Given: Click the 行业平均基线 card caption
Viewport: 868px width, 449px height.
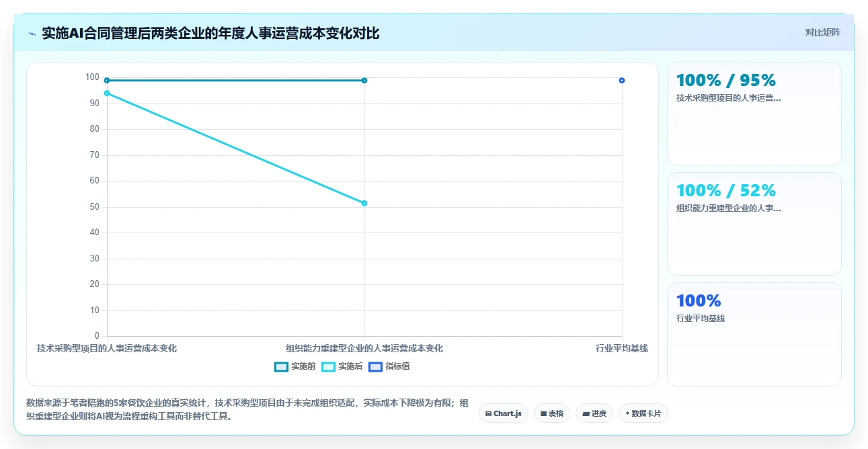Looking at the screenshot, I should pos(701,319).
